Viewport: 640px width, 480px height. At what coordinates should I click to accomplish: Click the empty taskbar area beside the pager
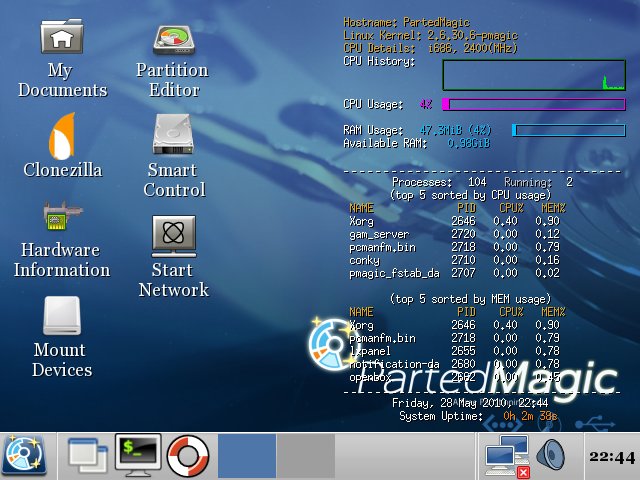(x=405, y=456)
